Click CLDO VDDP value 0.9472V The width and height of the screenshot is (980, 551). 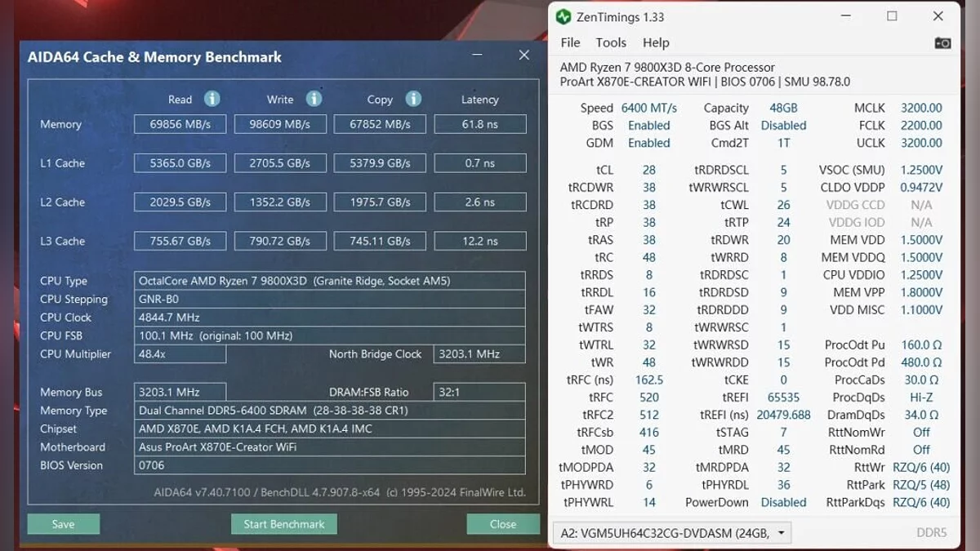tap(921, 188)
